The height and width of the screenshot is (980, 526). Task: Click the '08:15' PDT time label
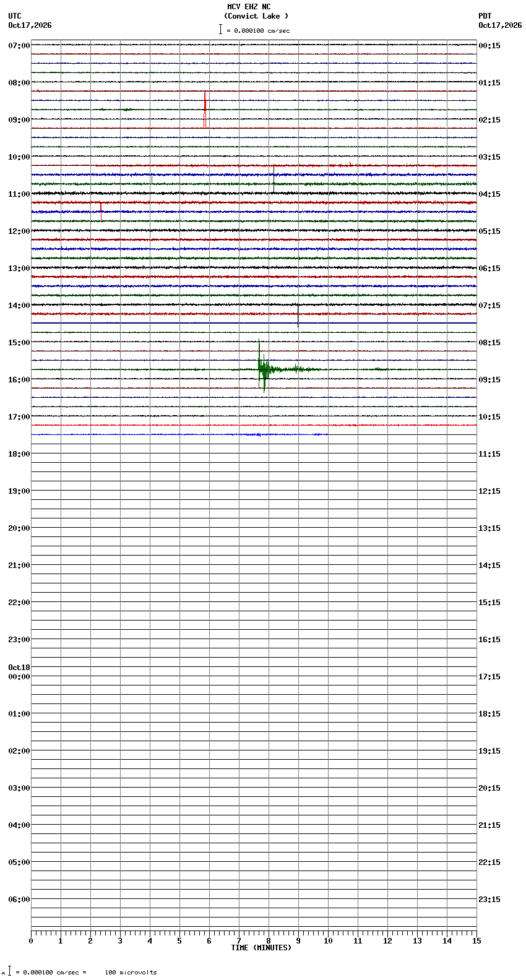point(489,343)
